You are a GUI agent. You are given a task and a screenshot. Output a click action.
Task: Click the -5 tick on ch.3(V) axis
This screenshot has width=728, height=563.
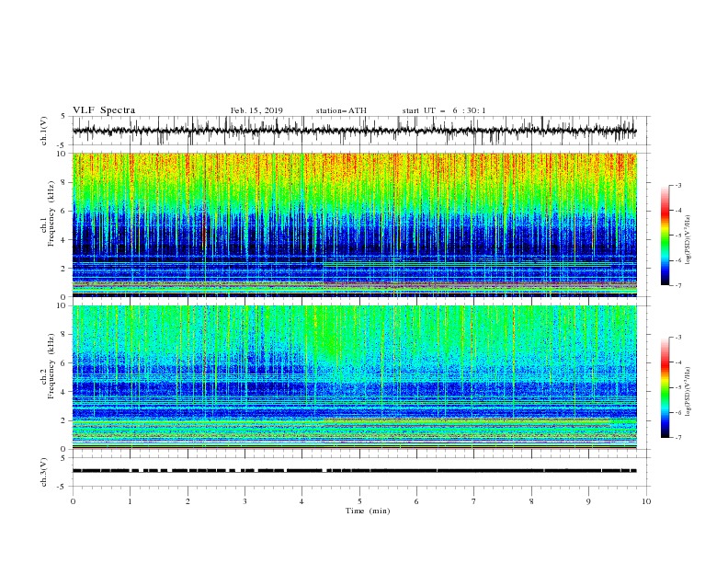click(x=62, y=487)
